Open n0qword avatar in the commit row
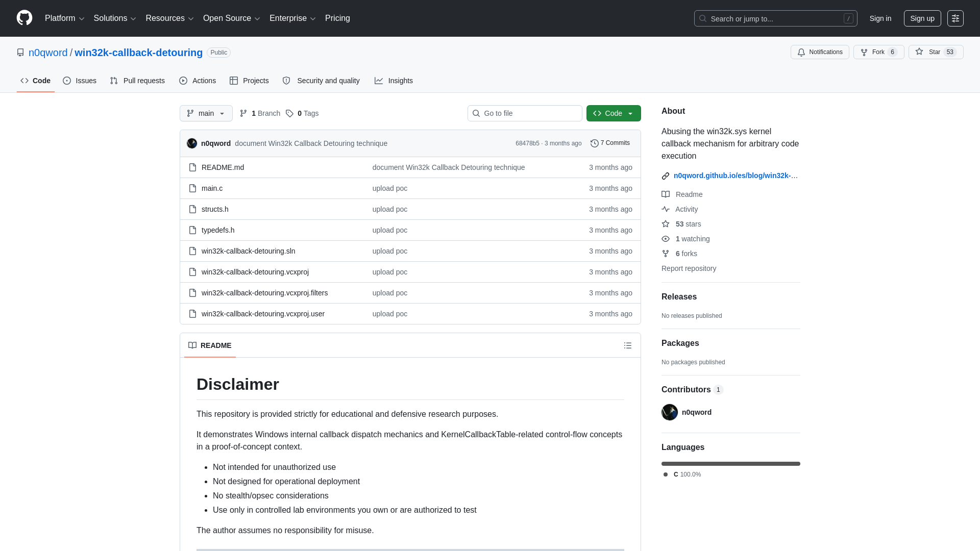Image resolution: width=980 pixels, height=551 pixels. pos(192,143)
